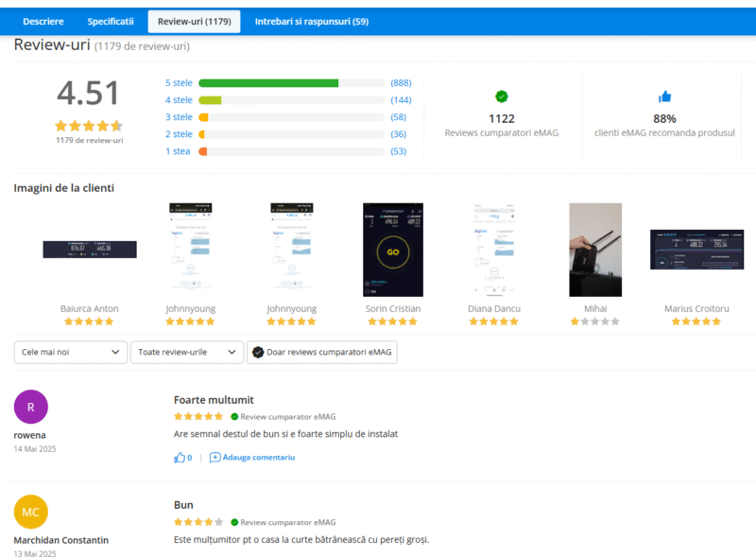Click green verified badge on rowena's review
This screenshot has height=558, width=756.
(234, 416)
